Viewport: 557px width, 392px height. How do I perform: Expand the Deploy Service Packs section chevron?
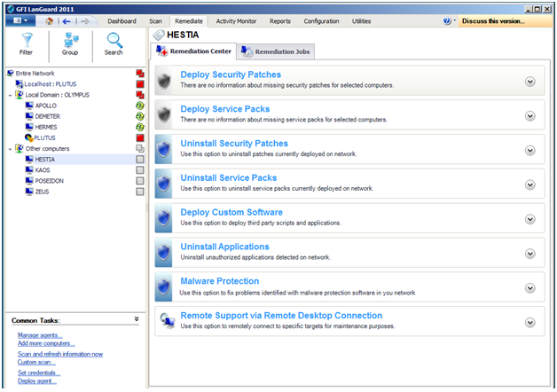coord(530,116)
